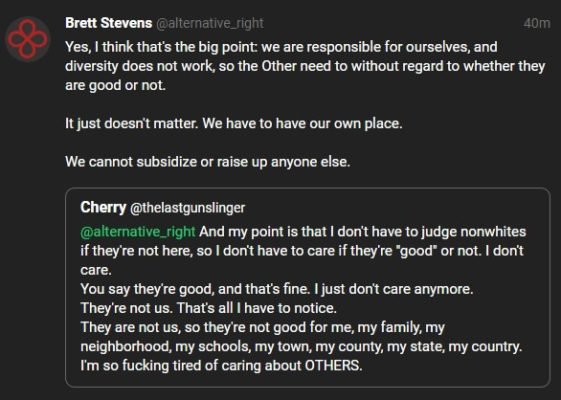Click the paragraph "We cannot subsidize"

point(208,162)
